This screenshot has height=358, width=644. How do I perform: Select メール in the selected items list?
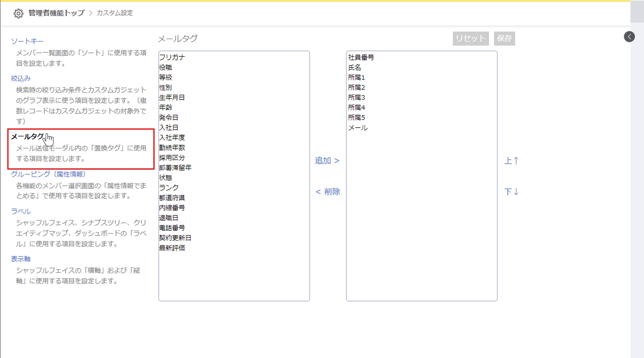click(358, 128)
